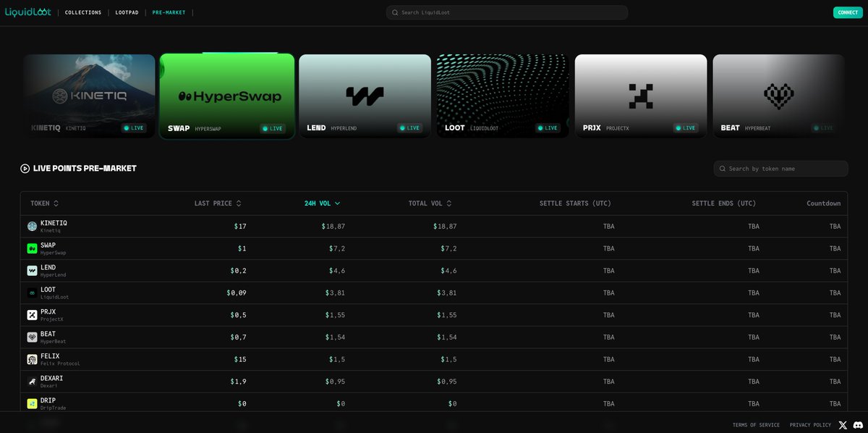
Task: Click the FELIX token icon in table
Action: pyautogui.click(x=32, y=359)
